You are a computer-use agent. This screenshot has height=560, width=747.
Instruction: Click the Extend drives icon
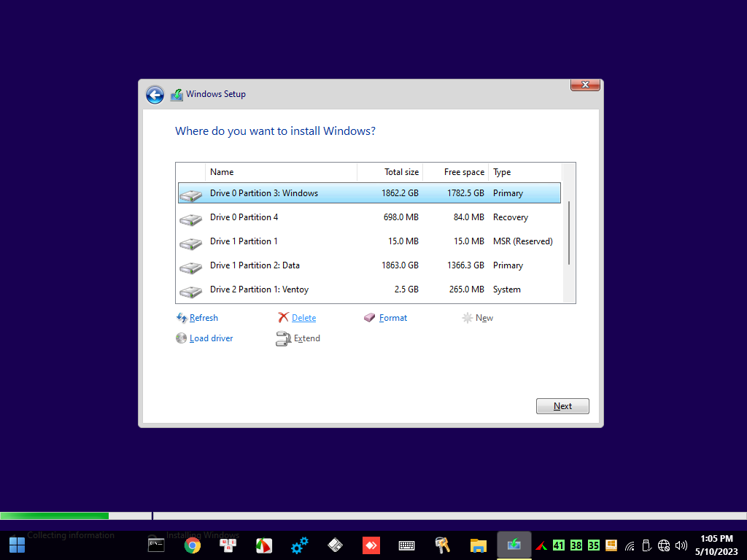coord(284,338)
